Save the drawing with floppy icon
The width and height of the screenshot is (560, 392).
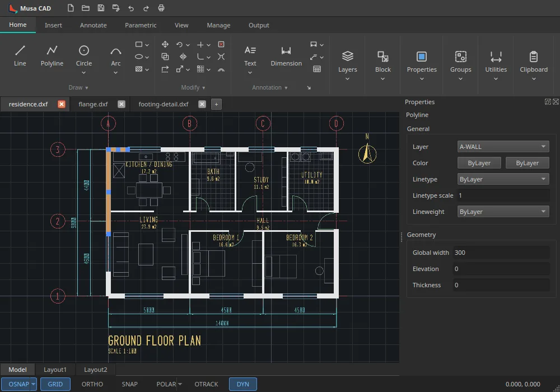pos(101,8)
